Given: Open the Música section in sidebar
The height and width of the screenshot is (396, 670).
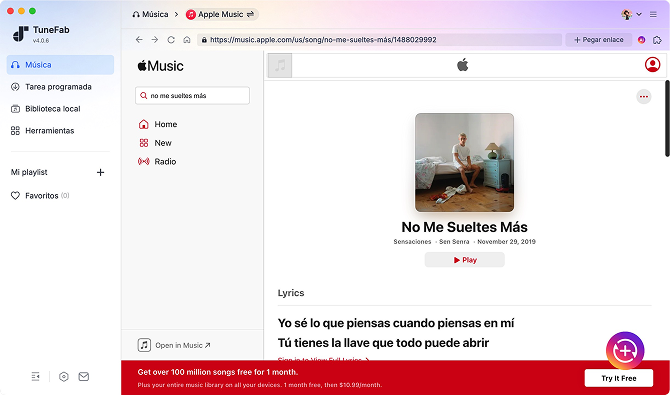Looking at the screenshot, I should (60, 65).
